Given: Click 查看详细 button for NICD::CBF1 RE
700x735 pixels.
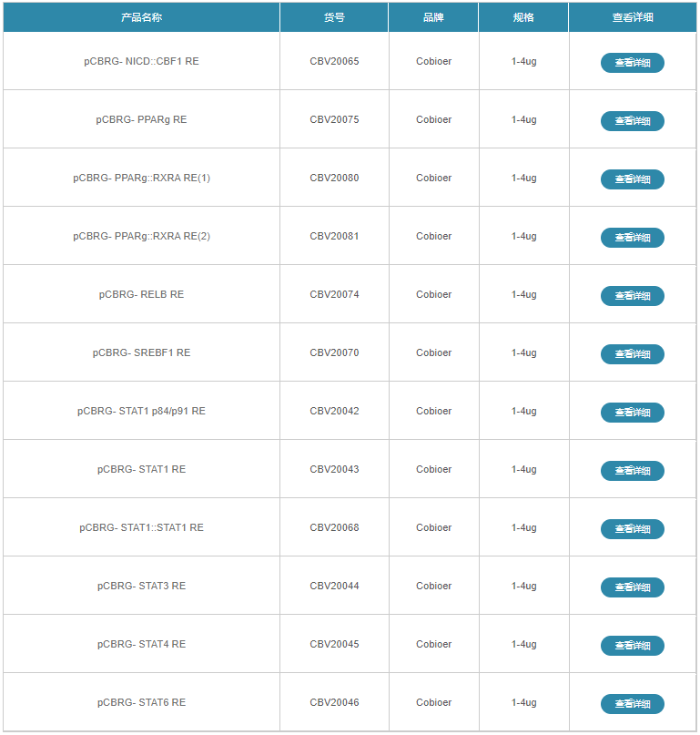Looking at the screenshot, I should click(632, 63).
